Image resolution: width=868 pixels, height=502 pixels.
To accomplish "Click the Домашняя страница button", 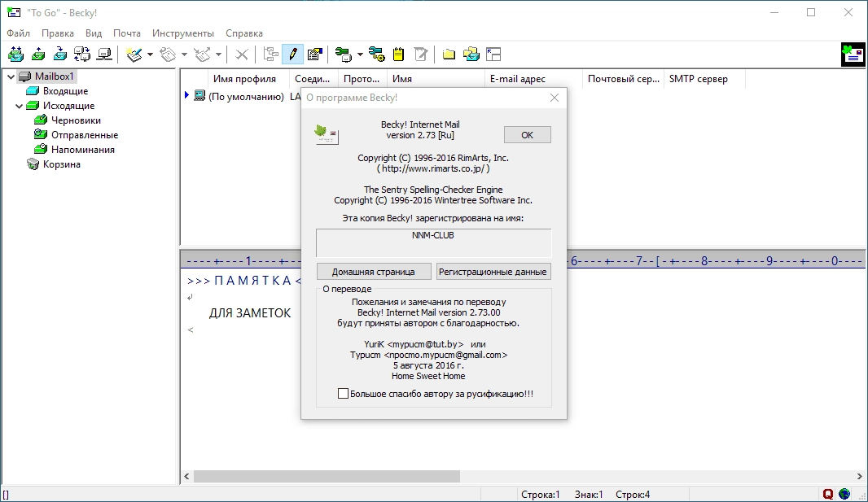I will tap(373, 272).
